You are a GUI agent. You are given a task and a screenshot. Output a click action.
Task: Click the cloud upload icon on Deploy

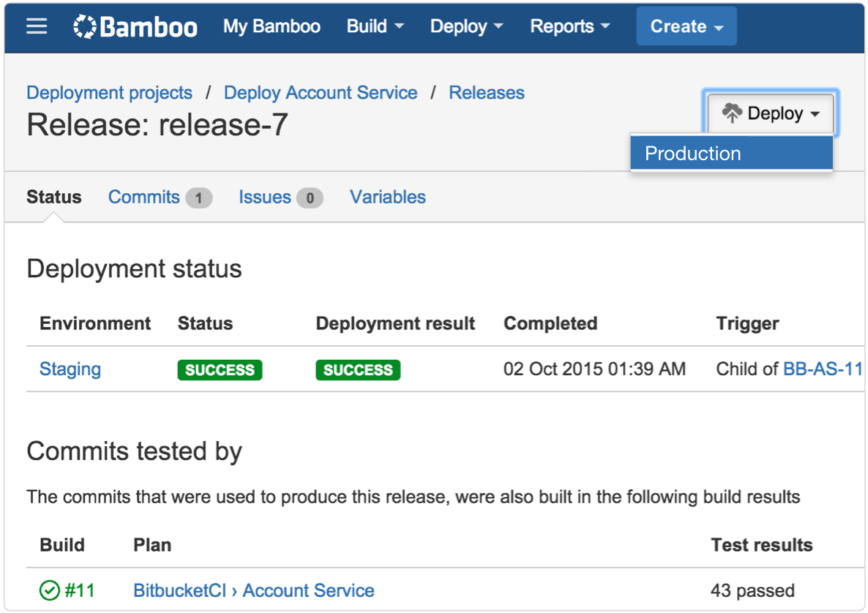point(732,113)
